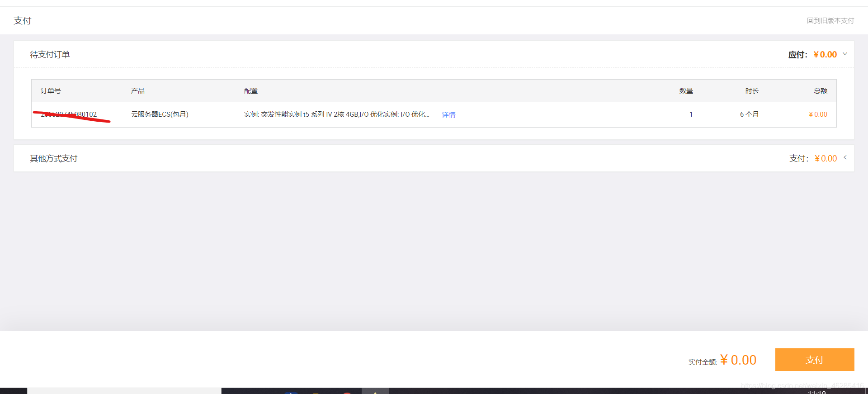Select the quantity value 1 cell
This screenshot has height=394, width=868.
[691, 114]
